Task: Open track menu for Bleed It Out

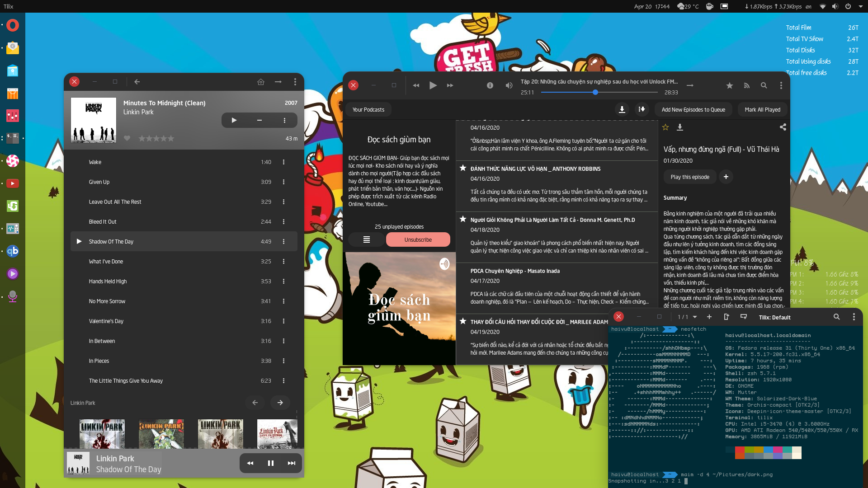Action: [x=284, y=222]
